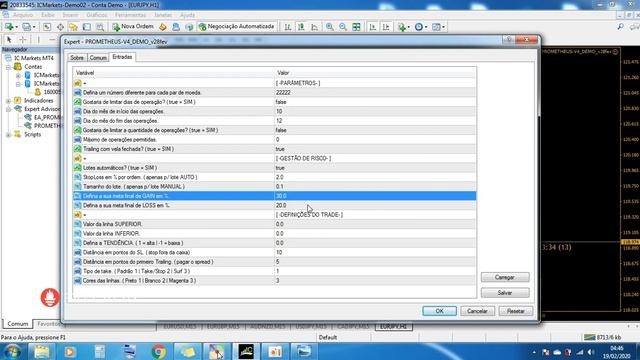The width and height of the screenshot is (640, 360).
Task: Select the EURJPY,H1 chart tab
Action: (x=393, y=327)
